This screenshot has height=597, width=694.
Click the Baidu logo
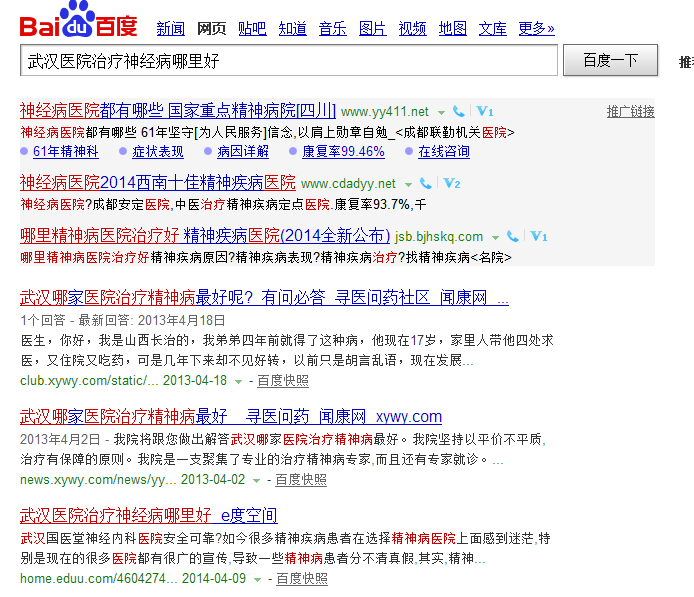tap(79, 20)
